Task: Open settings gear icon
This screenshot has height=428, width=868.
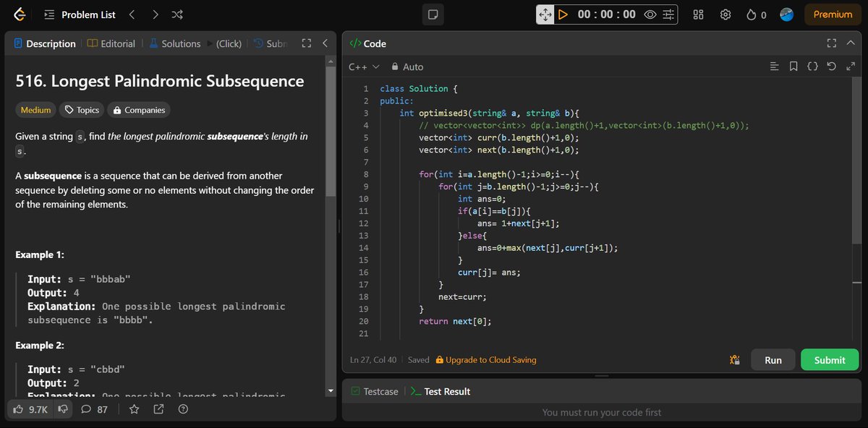Action: (x=726, y=14)
